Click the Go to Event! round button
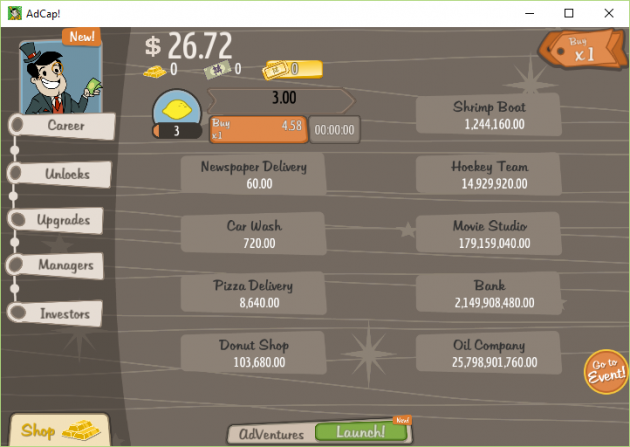Image resolution: width=630 pixels, height=447 pixels. (605, 371)
